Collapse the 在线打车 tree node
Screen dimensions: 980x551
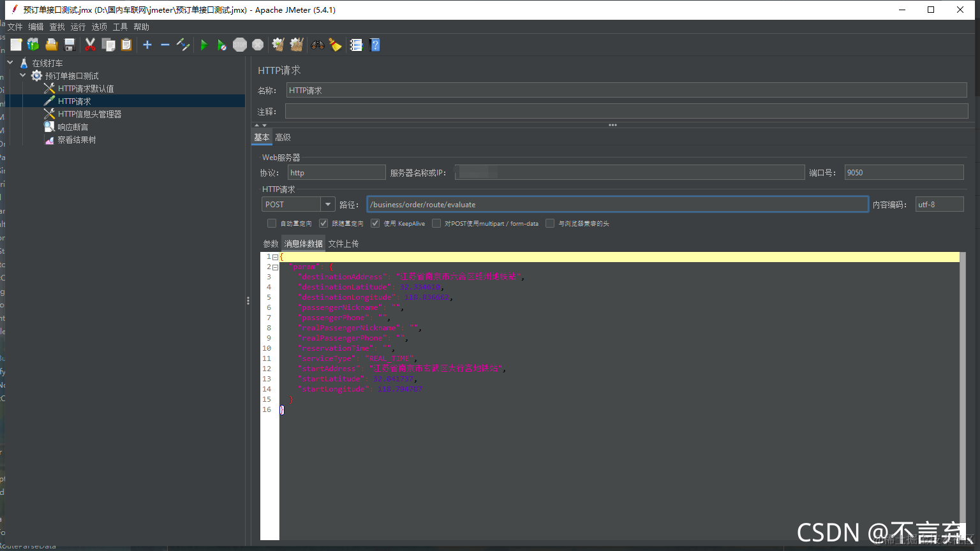click(x=10, y=62)
